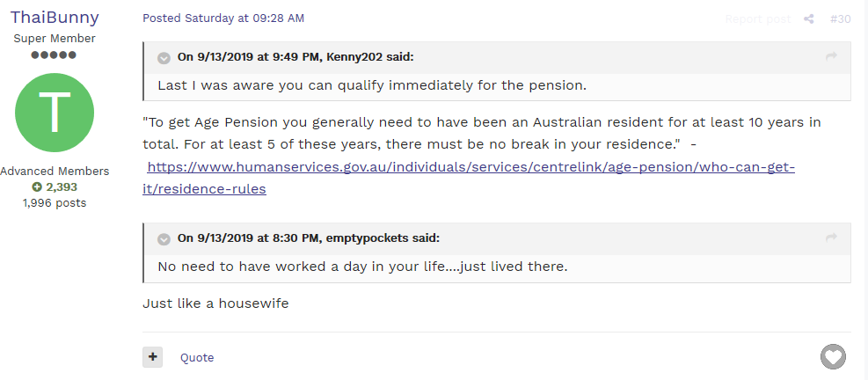
Task: Open the humanservices.gov.au residence rules link
Action: 469,178
